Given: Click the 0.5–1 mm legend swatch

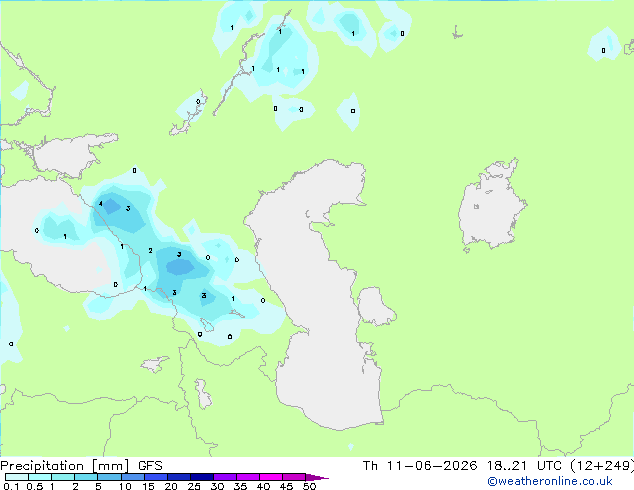Looking at the screenshot, I should coord(40,477).
